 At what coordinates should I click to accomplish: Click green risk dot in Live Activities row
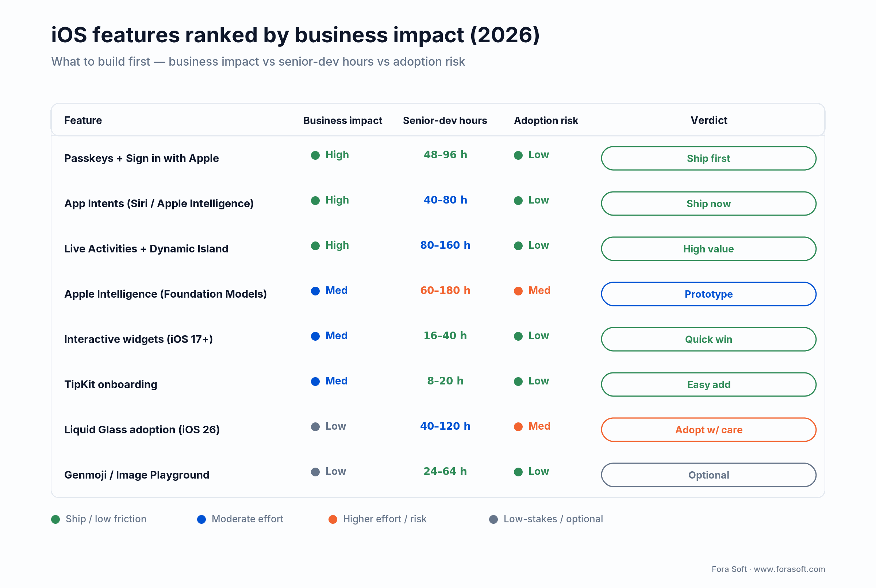[518, 245]
